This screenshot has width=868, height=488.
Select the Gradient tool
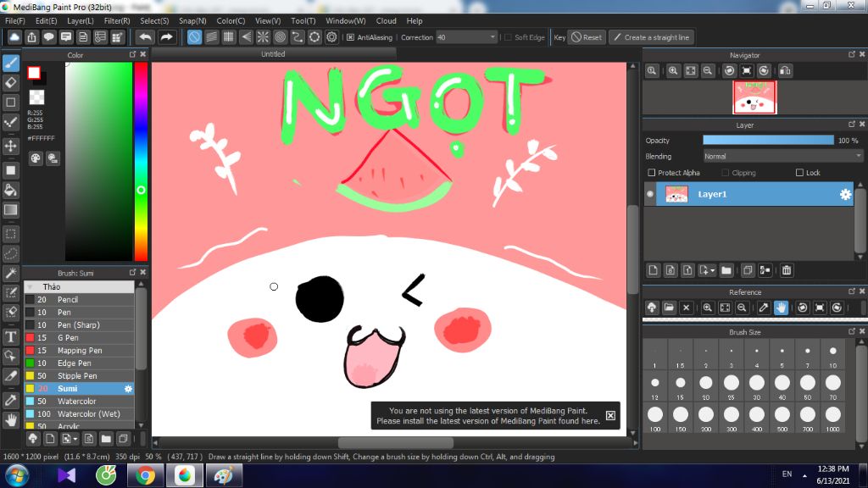coord(10,210)
